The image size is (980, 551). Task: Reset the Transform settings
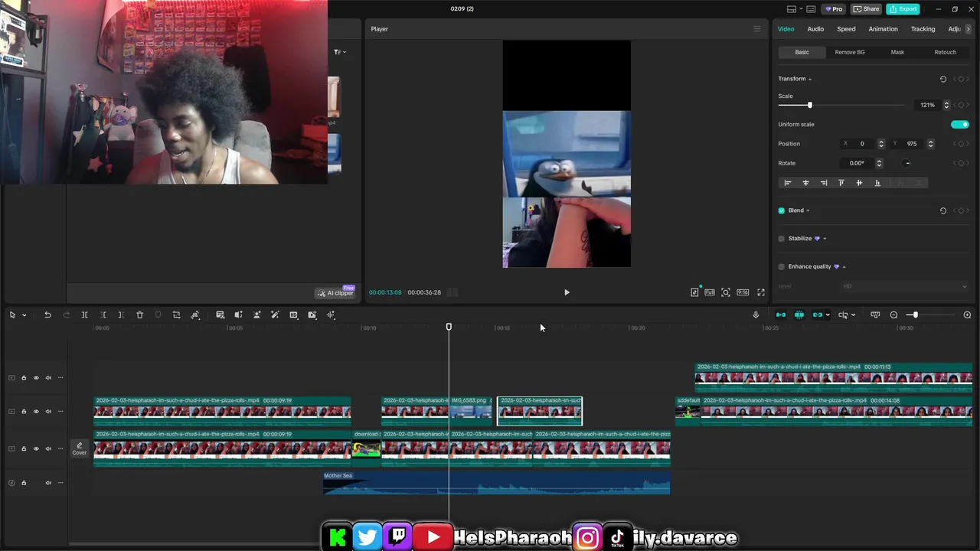pyautogui.click(x=942, y=79)
